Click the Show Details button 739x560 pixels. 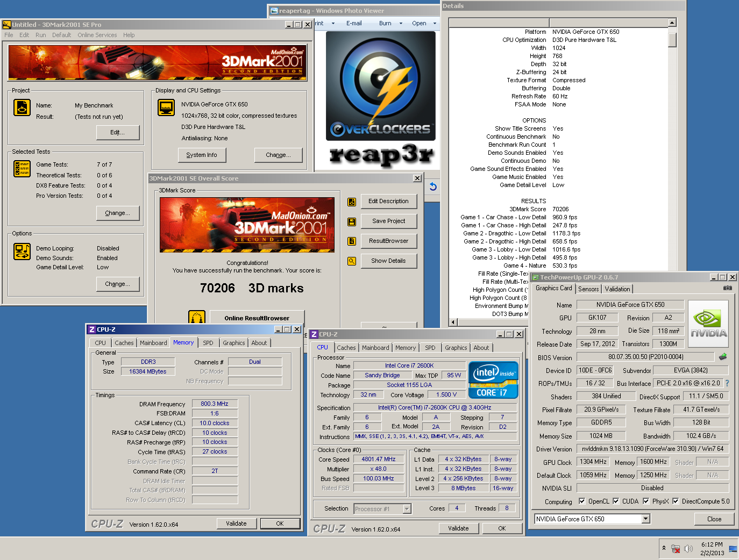coord(389,261)
